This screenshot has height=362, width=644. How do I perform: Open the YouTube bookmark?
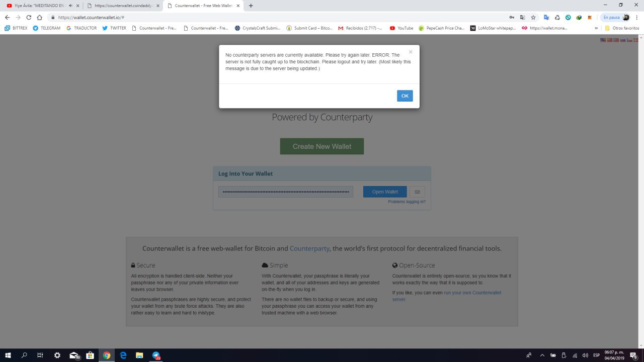401,28
